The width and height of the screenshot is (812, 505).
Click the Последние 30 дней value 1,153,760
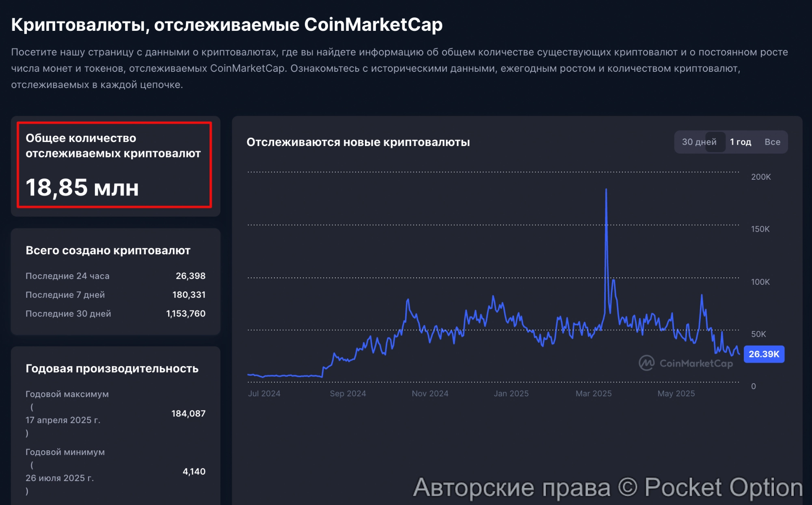tap(186, 314)
